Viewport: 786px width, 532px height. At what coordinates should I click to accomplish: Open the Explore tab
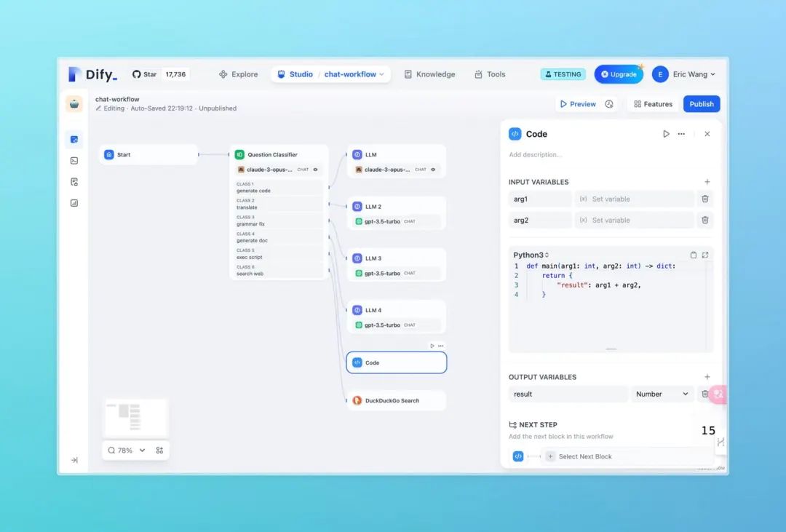click(x=238, y=74)
